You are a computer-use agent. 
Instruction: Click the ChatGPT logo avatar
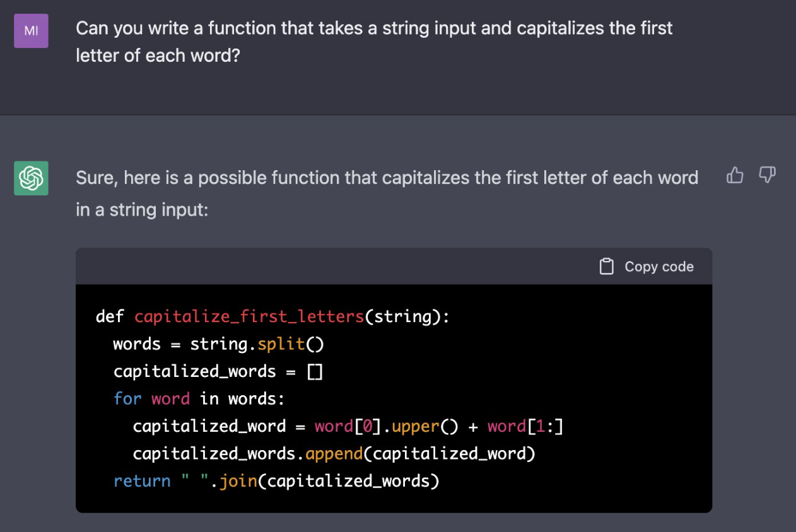click(31, 178)
